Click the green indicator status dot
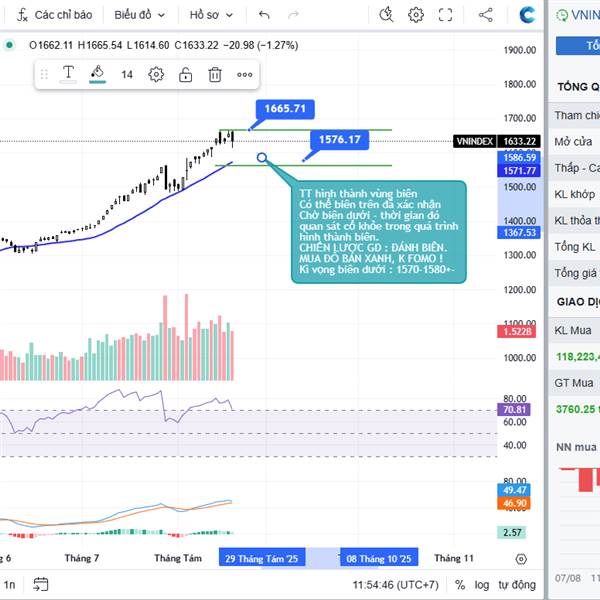 tap(10, 45)
